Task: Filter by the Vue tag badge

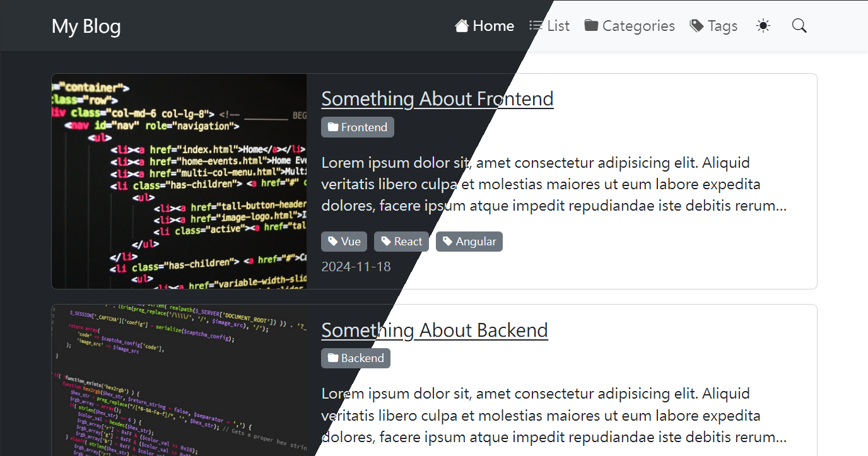Action: (344, 242)
